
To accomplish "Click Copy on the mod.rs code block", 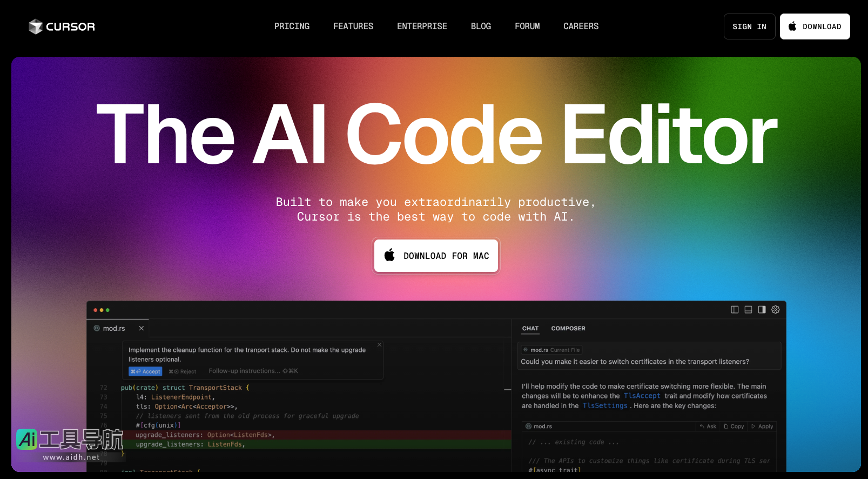I will [734, 427].
